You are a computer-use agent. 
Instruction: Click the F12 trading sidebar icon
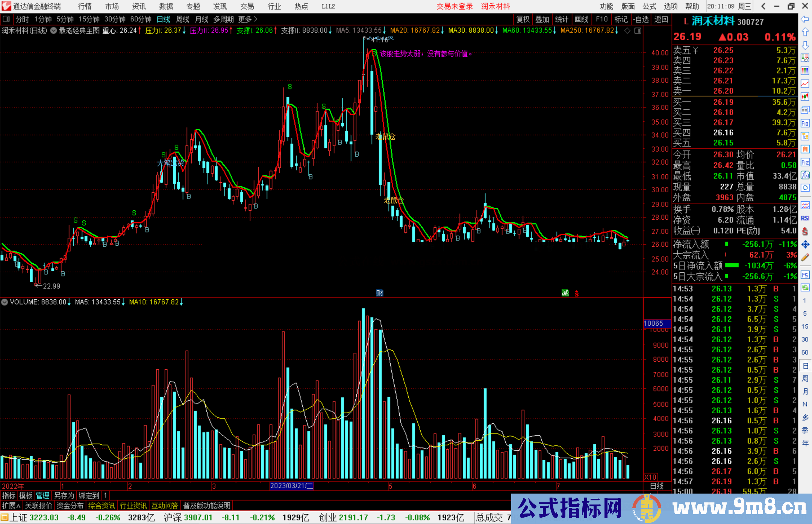pyautogui.click(x=805, y=162)
